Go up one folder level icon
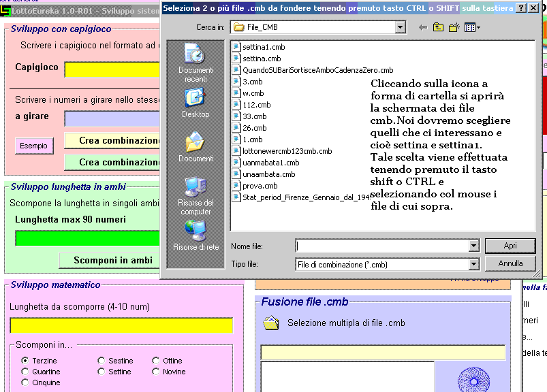The height and width of the screenshot is (392, 547). [x=438, y=27]
